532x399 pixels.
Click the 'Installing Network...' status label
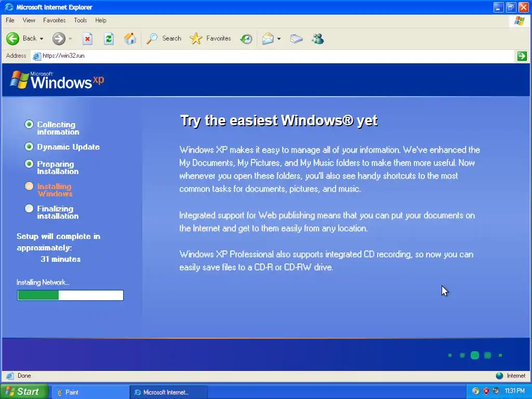(x=43, y=282)
